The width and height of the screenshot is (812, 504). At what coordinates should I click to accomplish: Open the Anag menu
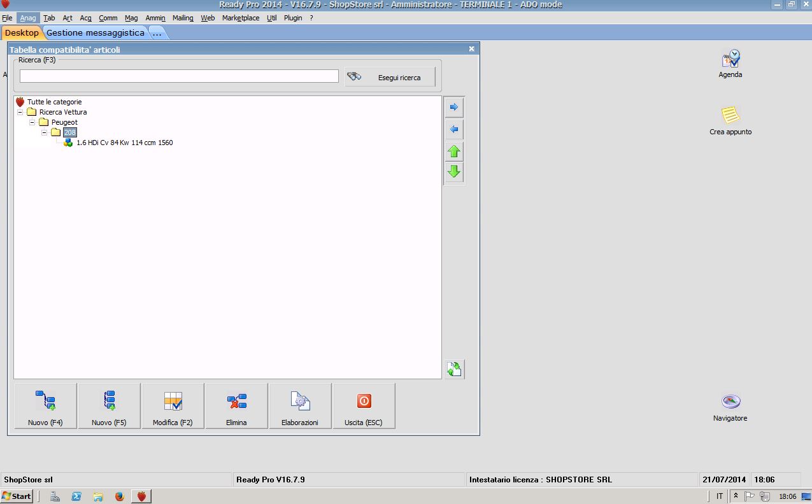[27, 18]
